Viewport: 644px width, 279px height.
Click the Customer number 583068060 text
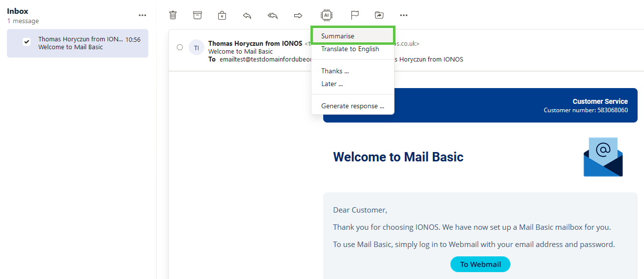tap(586, 110)
